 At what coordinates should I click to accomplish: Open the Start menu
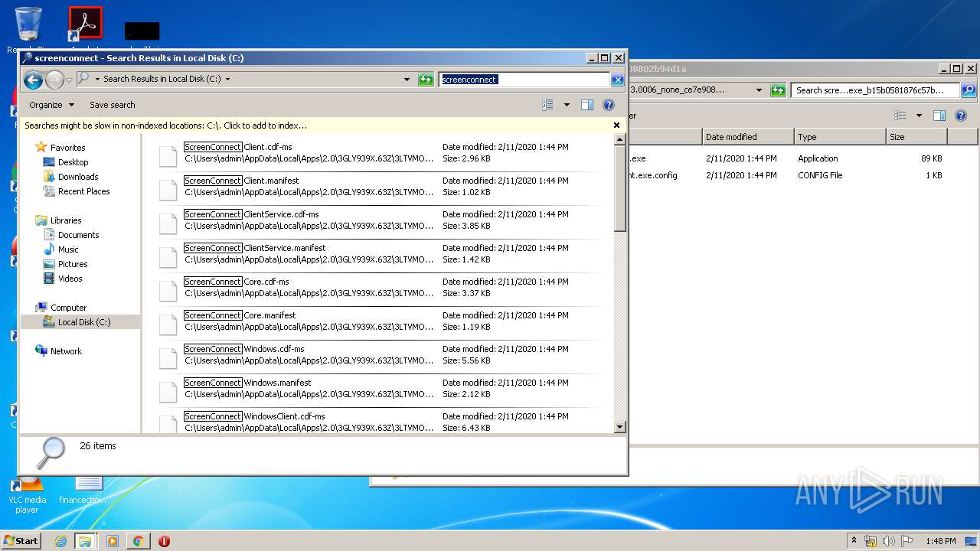click(x=21, y=540)
